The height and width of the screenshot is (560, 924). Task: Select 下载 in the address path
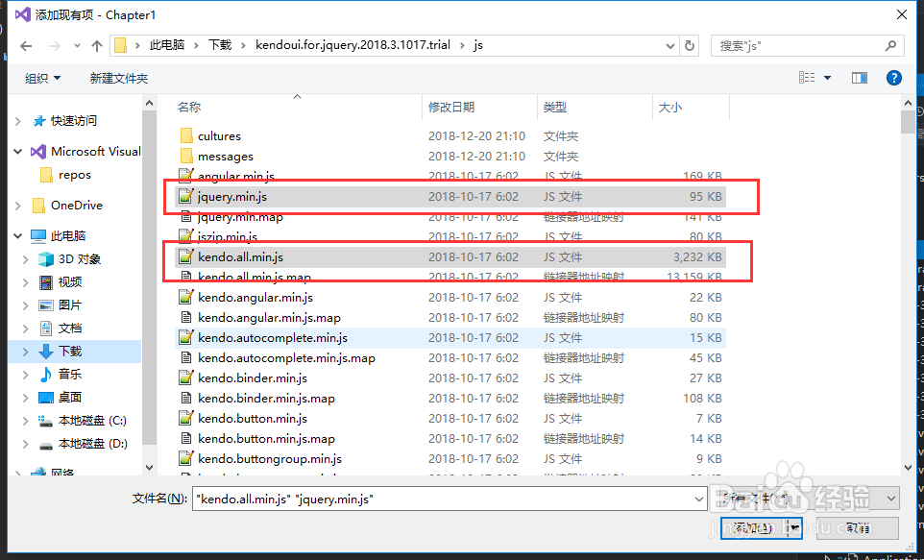[x=220, y=45]
